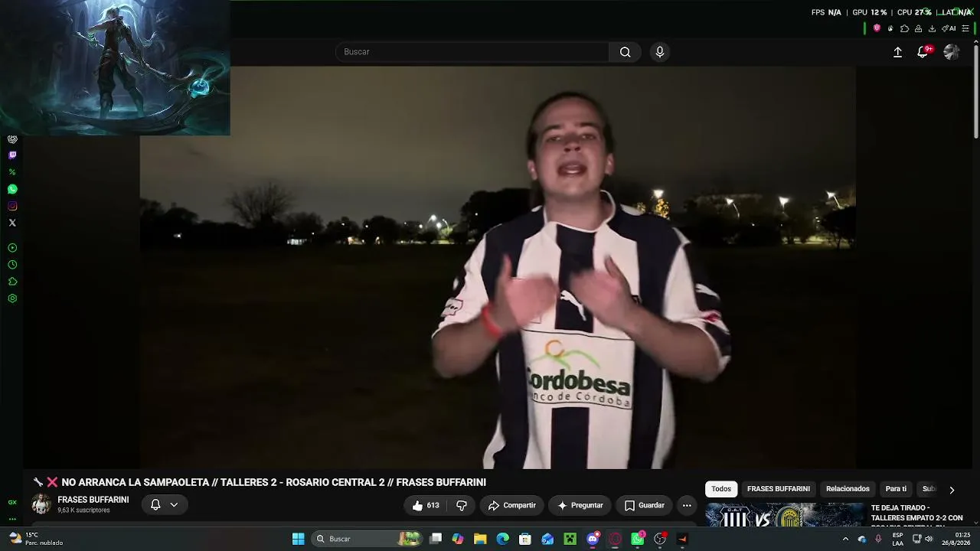
Task: Open the easy setup sliders icon
Action: point(965,28)
